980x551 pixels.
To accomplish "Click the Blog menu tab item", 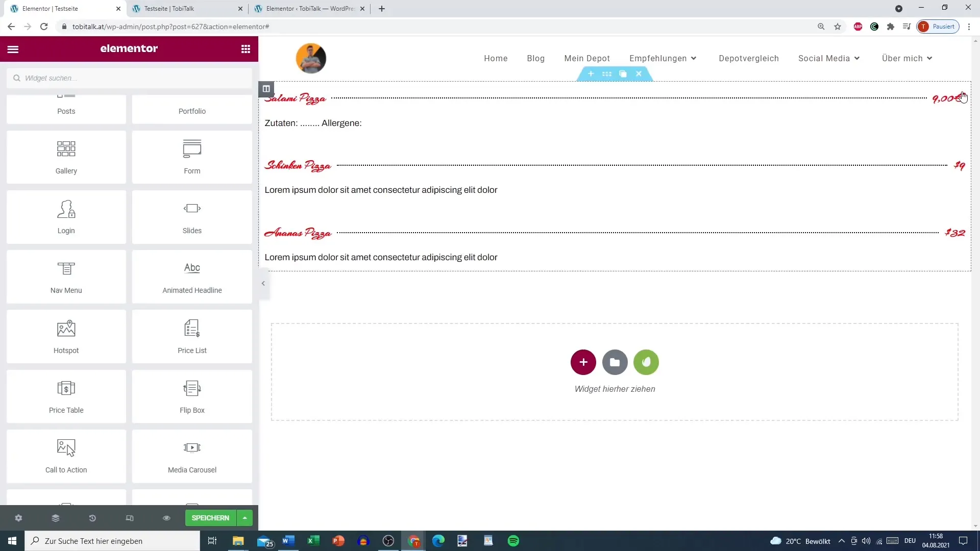I will pos(536,58).
